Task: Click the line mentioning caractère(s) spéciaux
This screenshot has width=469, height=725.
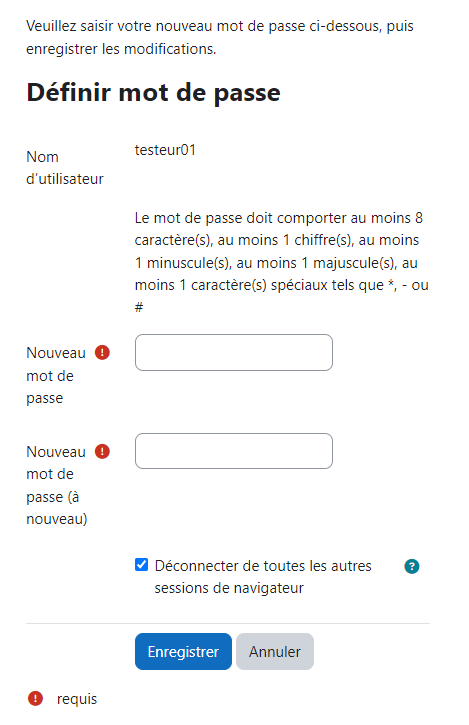Action: pyautogui.click(x=282, y=285)
